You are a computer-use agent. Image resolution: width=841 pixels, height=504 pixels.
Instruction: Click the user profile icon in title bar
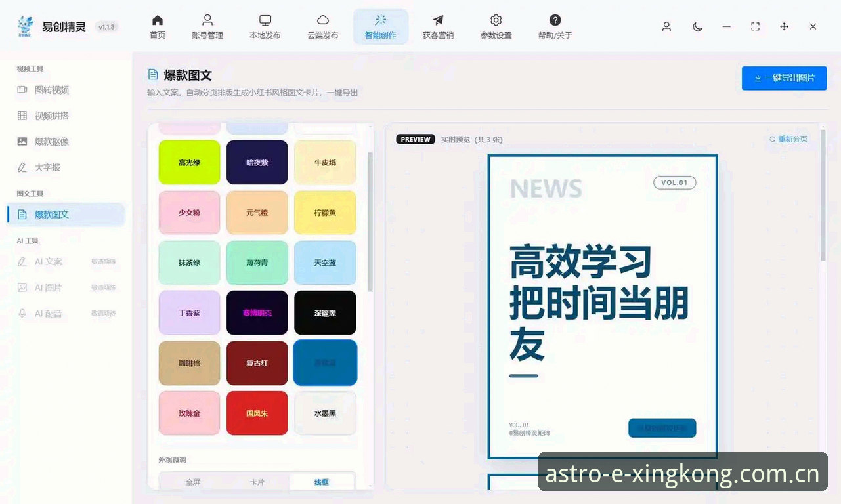click(666, 27)
